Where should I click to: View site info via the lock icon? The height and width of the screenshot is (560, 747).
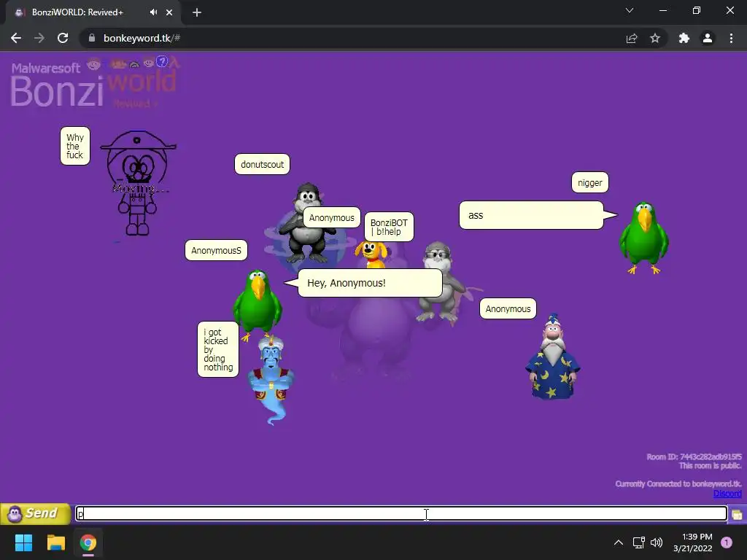point(92,38)
